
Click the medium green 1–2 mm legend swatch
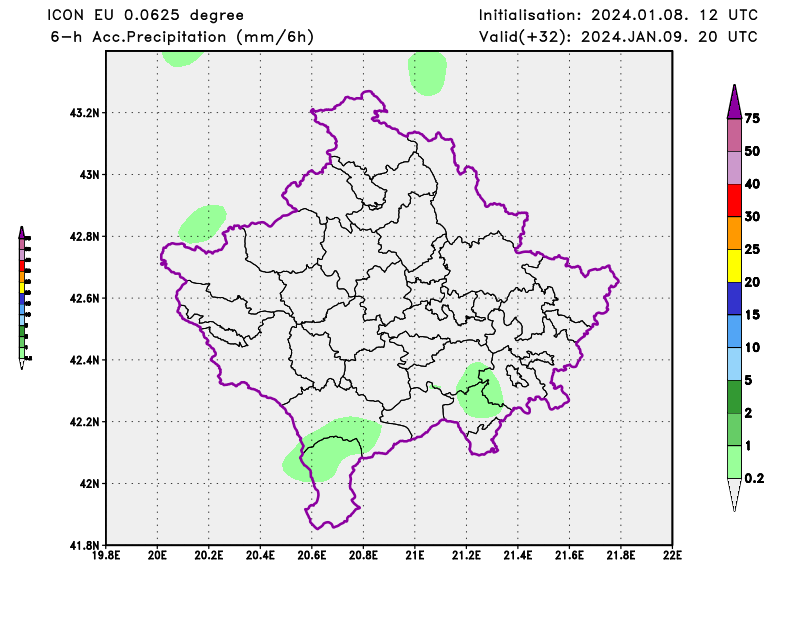734,429
